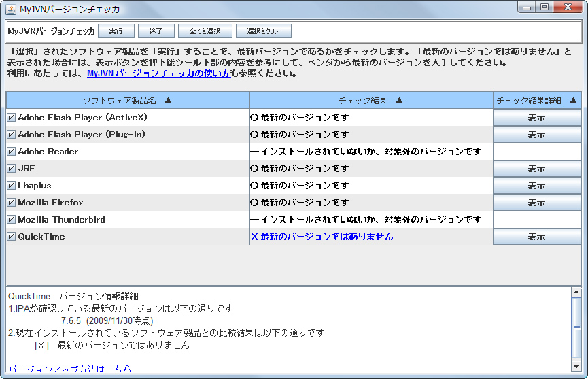588x379 pixels.
Task: Click JRE's 最新のバージョンです result cell
Action: tap(371, 169)
